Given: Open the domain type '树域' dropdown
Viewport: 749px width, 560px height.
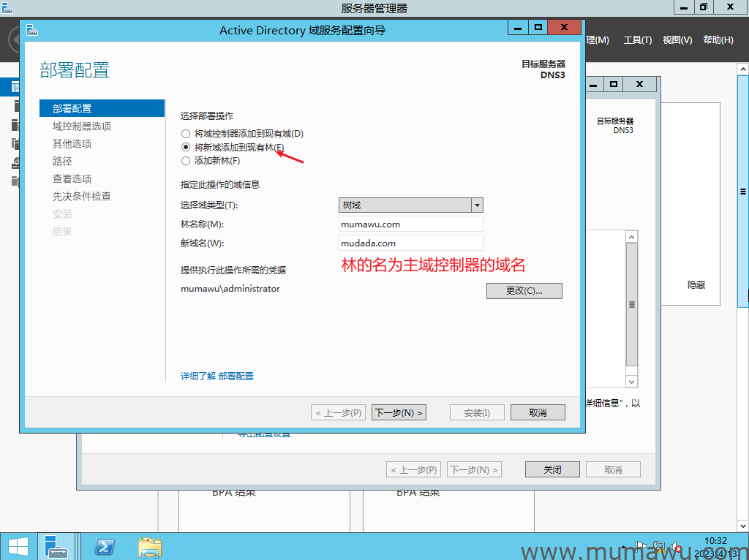Looking at the screenshot, I should [477, 205].
